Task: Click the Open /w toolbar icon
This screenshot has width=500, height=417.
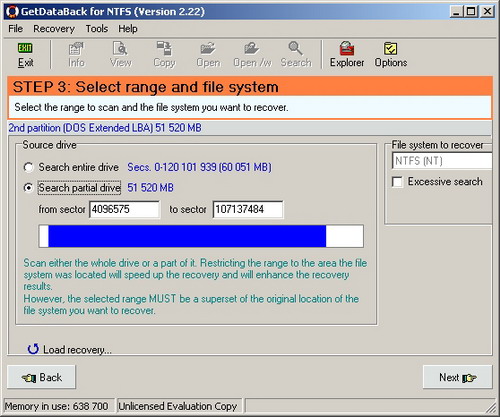Action: (x=252, y=55)
